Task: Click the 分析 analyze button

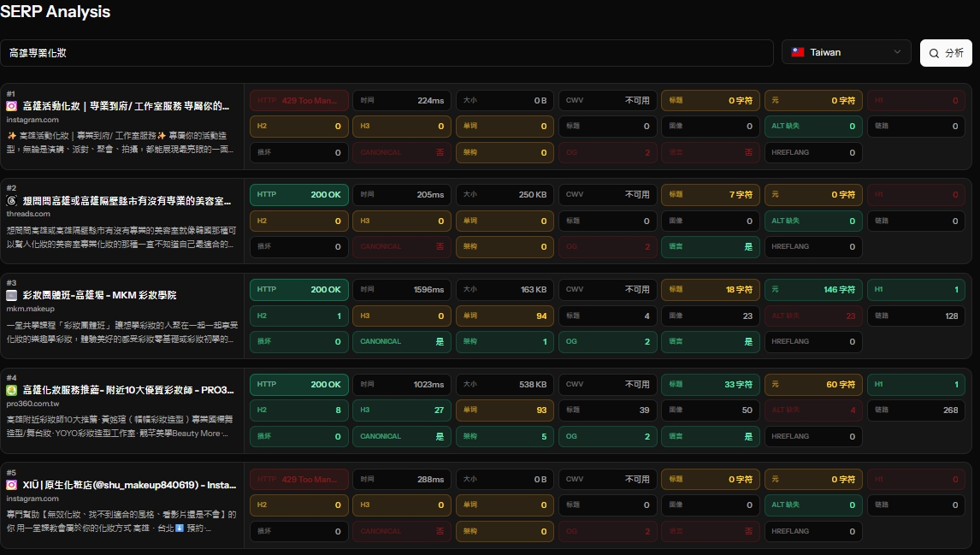Action: point(946,53)
